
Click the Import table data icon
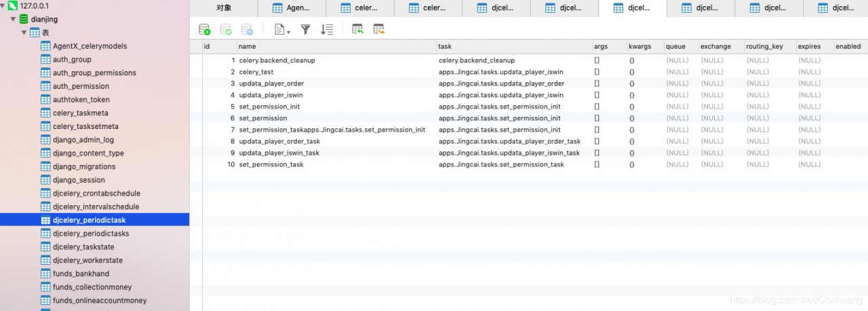point(357,29)
